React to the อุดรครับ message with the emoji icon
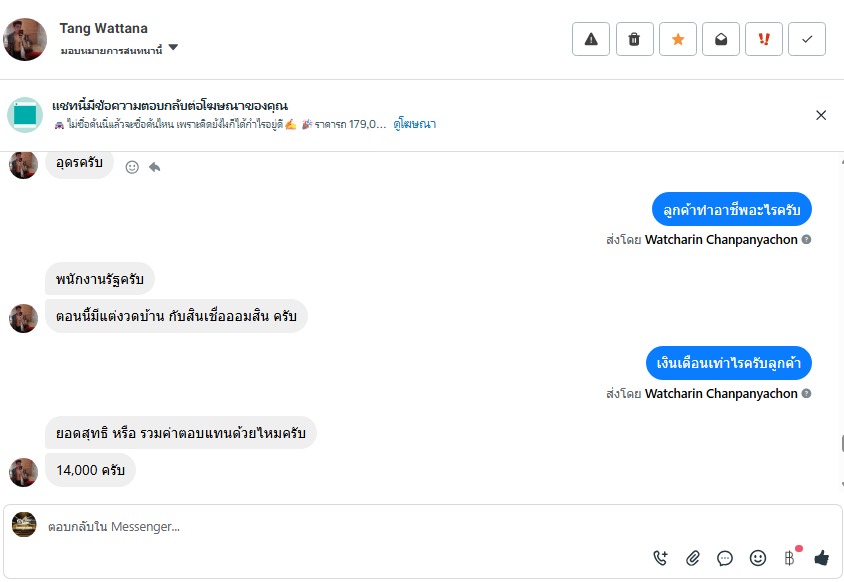The width and height of the screenshot is (844, 582). (x=132, y=167)
